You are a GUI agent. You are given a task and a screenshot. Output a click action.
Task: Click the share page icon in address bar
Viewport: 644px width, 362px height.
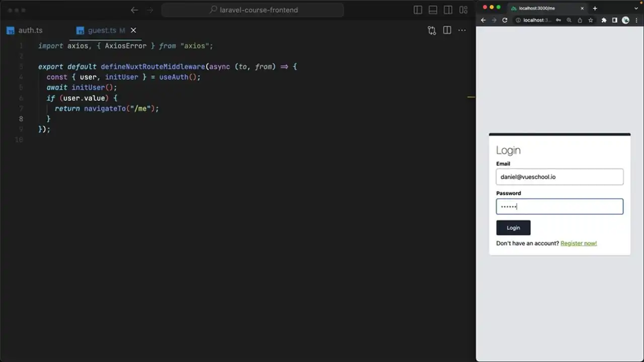coord(580,20)
